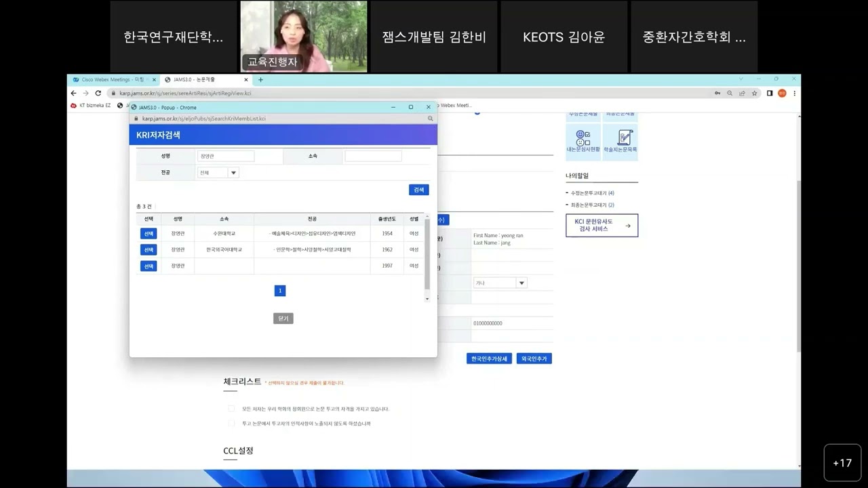Open the Chrome side panel icon

click(770, 94)
